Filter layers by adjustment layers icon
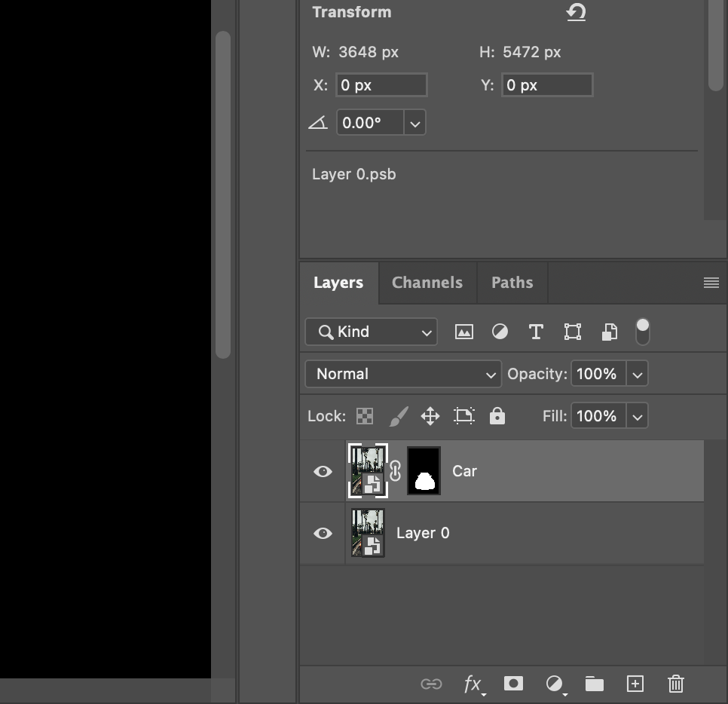728x704 pixels. (x=500, y=332)
